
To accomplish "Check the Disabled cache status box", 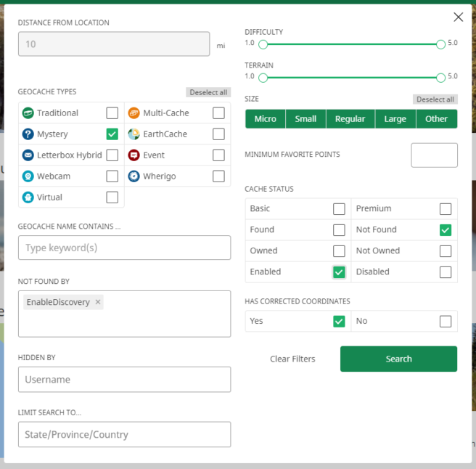I will coord(446,272).
